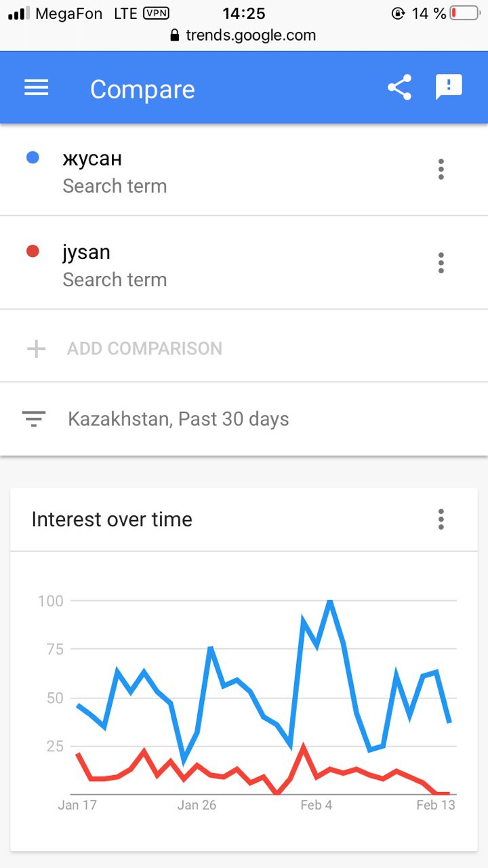Tap the filter icon beside Kazakhstan
This screenshot has width=488, height=868.
(x=33, y=419)
